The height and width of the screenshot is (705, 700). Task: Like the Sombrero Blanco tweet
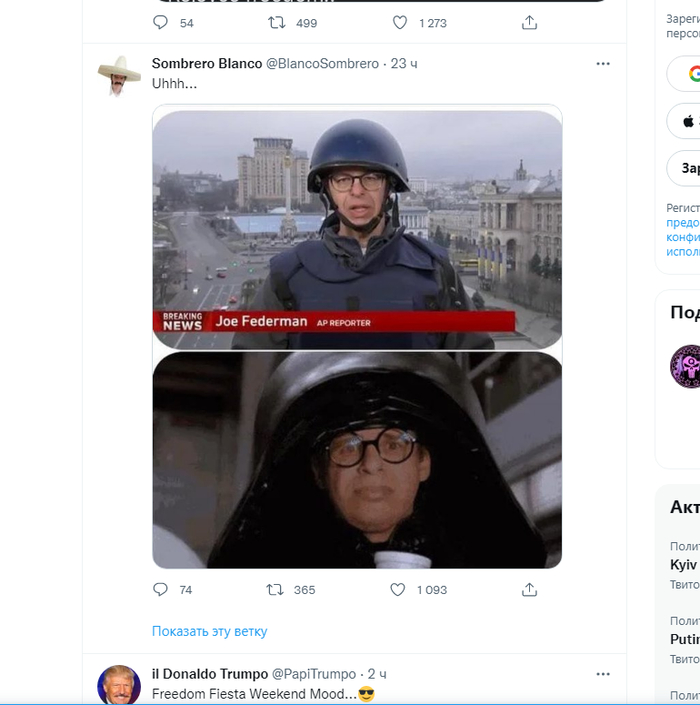(x=398, y=590)
